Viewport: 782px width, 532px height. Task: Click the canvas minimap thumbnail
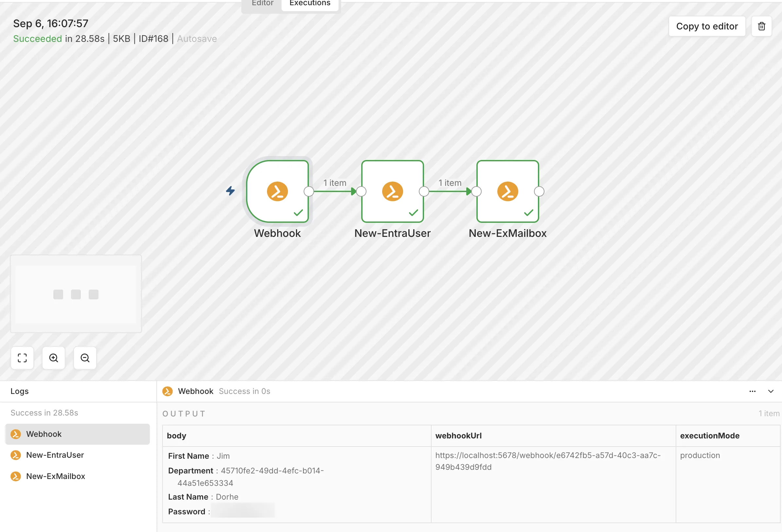click(76, 294)
